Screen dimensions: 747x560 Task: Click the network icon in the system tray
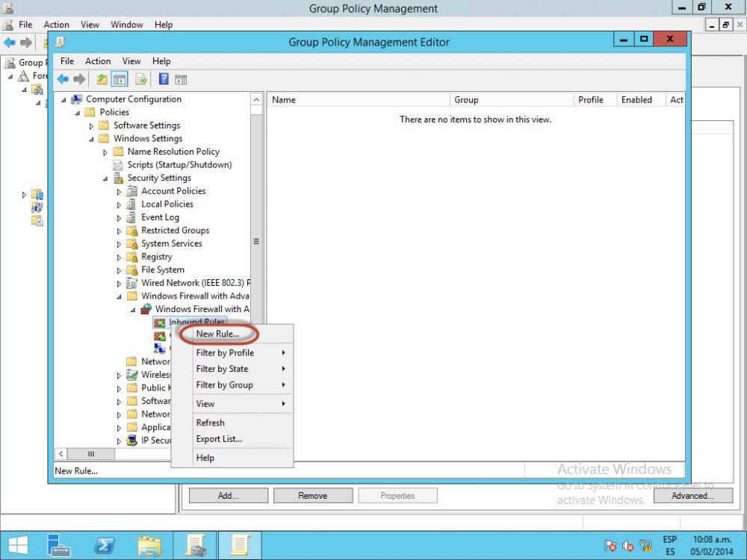click(x=645, y=545)
